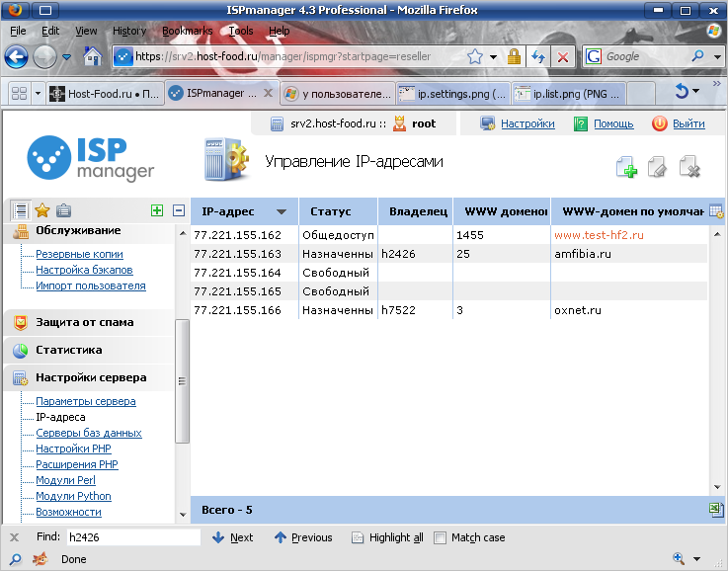
Task: Click the Настройки link
Action: click(527, 123)
